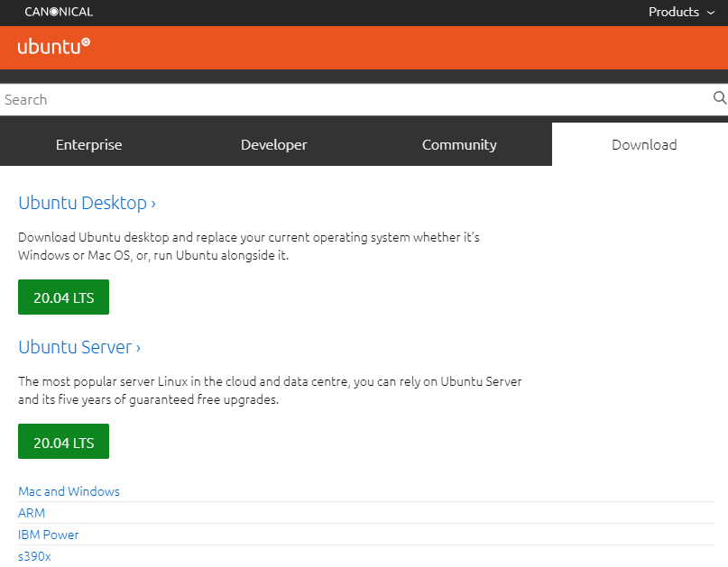Download 20.04 LTS under Ubuntu Desktop
Image resolution: width=728 pixels, height=567 pixels.
click(64, 297)
